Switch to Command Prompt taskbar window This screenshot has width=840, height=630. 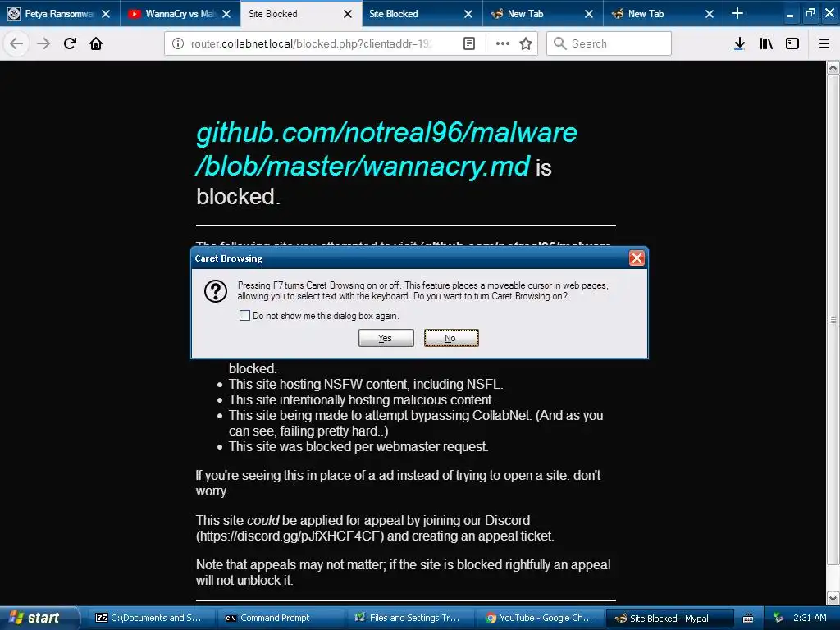coord(281,618)
